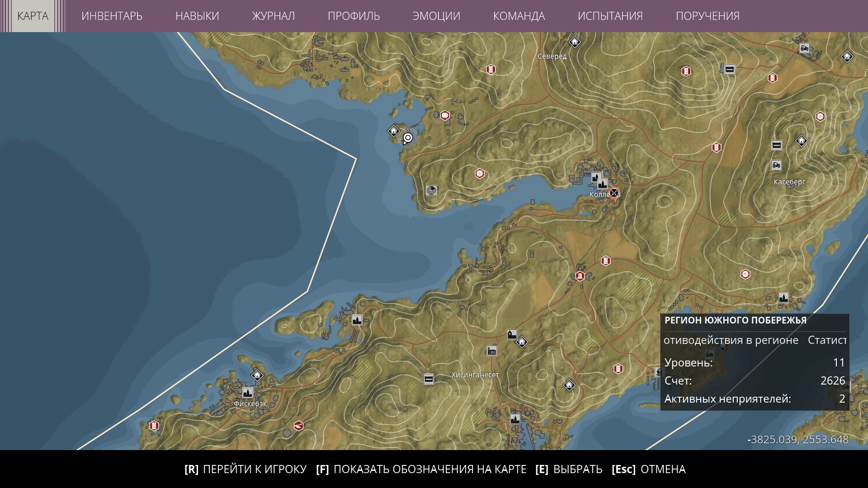Viewport: 868px width, 488px height.
Task: Open the ИСПЫТАНИЯ tab
Action: tap(610, 16)
